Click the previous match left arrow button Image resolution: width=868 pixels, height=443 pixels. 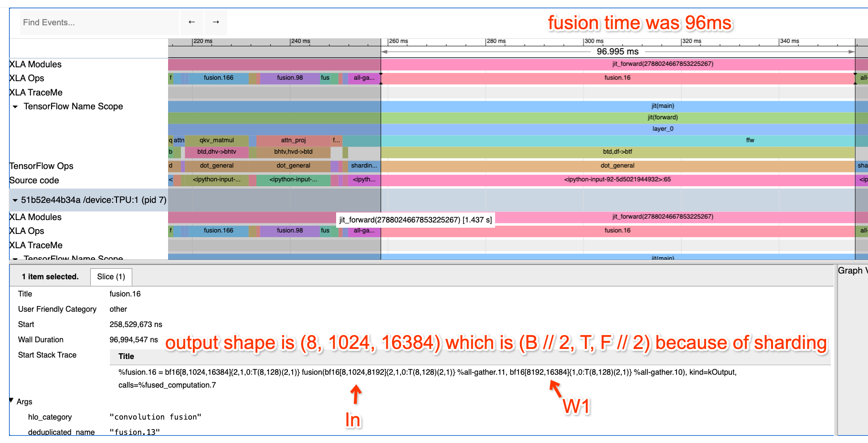(x=191, y=22)
